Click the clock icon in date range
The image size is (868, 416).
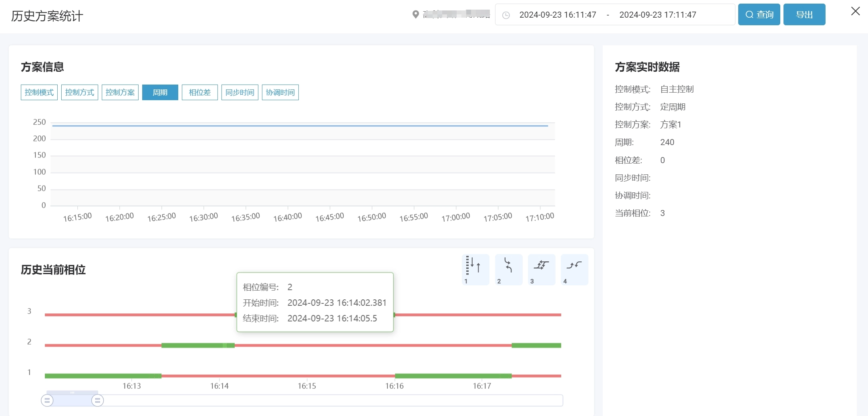coord(506,15)
